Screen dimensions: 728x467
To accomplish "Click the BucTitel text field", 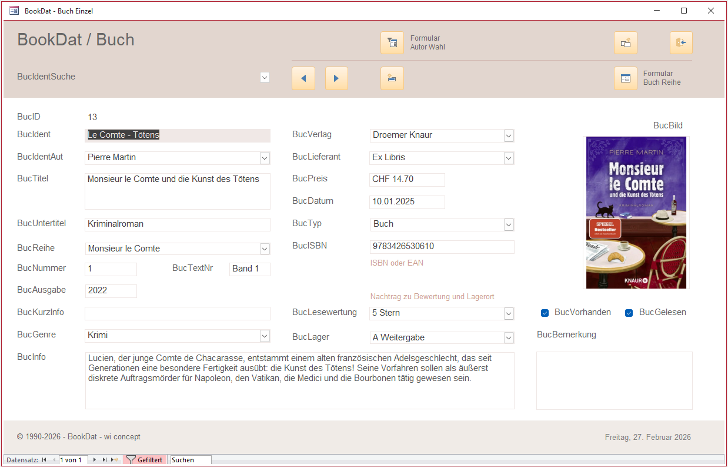I will (x=177, y=190).
